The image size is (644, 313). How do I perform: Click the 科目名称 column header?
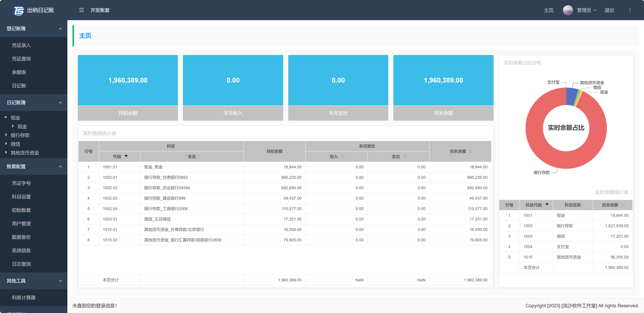573,205
